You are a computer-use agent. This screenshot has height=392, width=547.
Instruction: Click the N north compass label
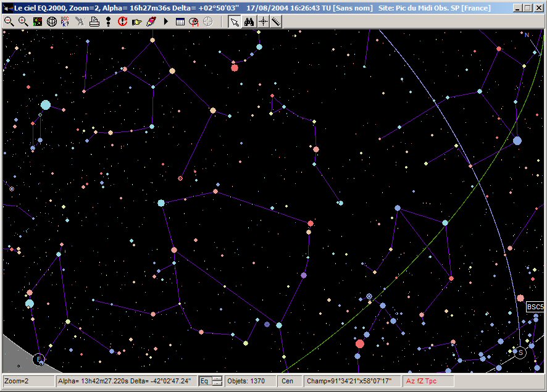point(527,35)
